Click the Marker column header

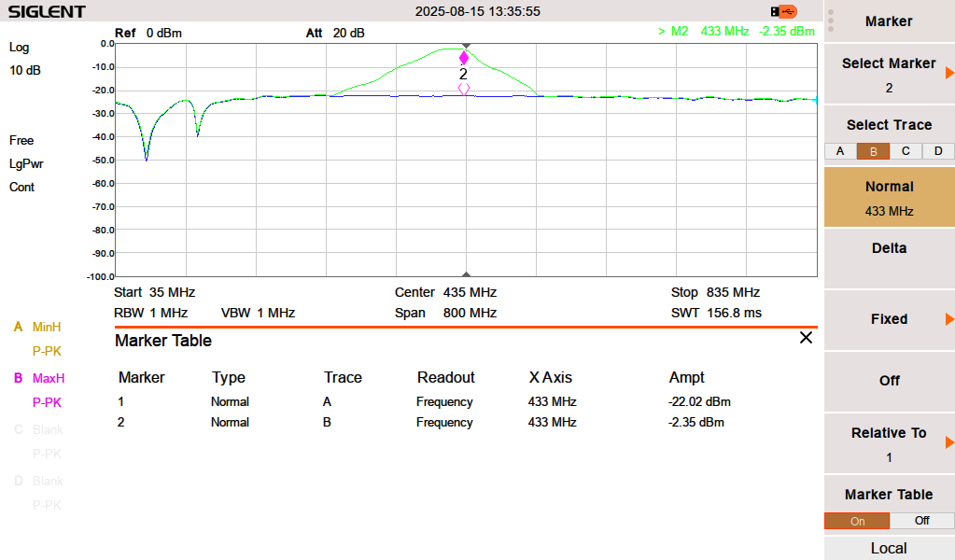tap(141, 377)
